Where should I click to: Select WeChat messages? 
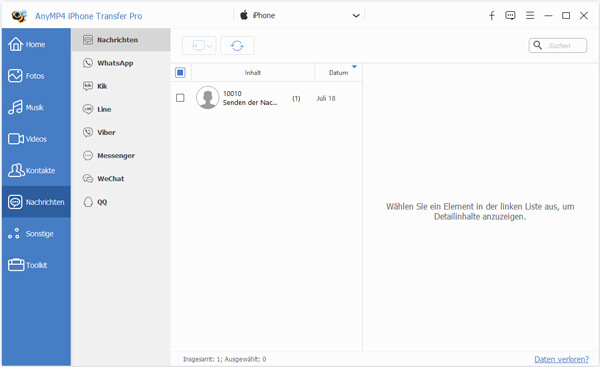(121, 178)
